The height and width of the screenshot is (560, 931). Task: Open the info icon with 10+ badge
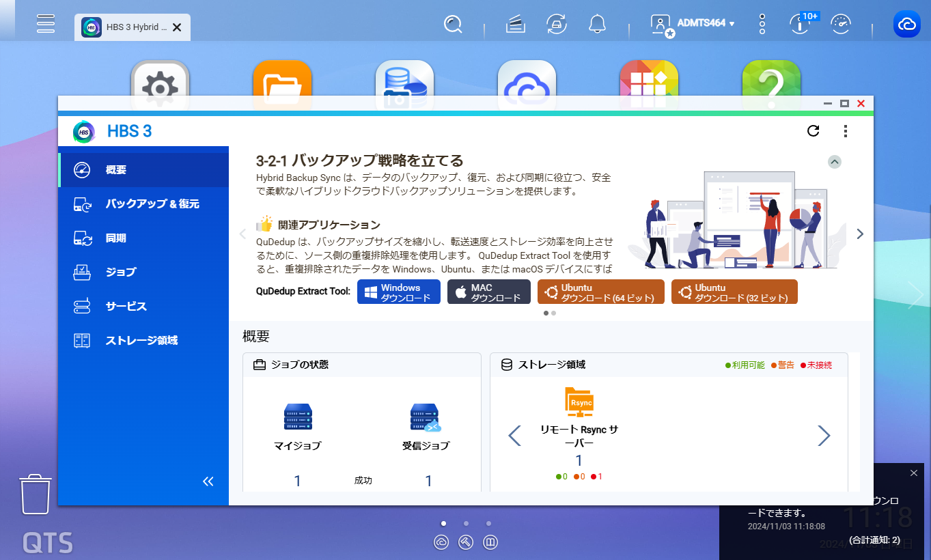pyautogui.click(x=799, y=24)
